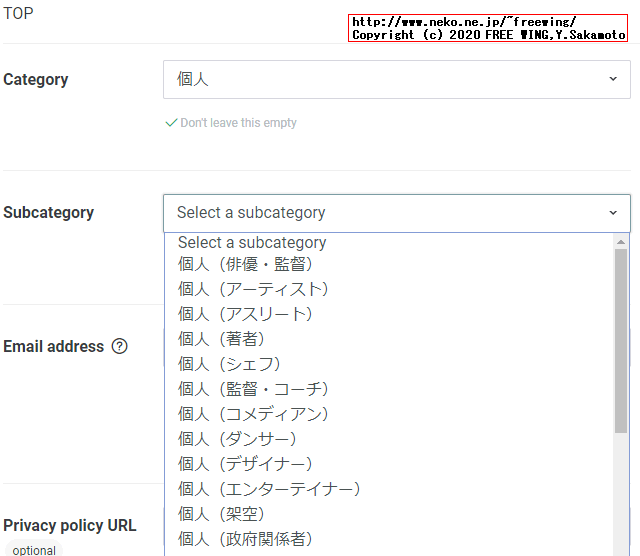Image resolution: width=640 pixels, height=556 pixels.
Task: Select 個人（俳優・監督） from the list
Action: point(389,264)
